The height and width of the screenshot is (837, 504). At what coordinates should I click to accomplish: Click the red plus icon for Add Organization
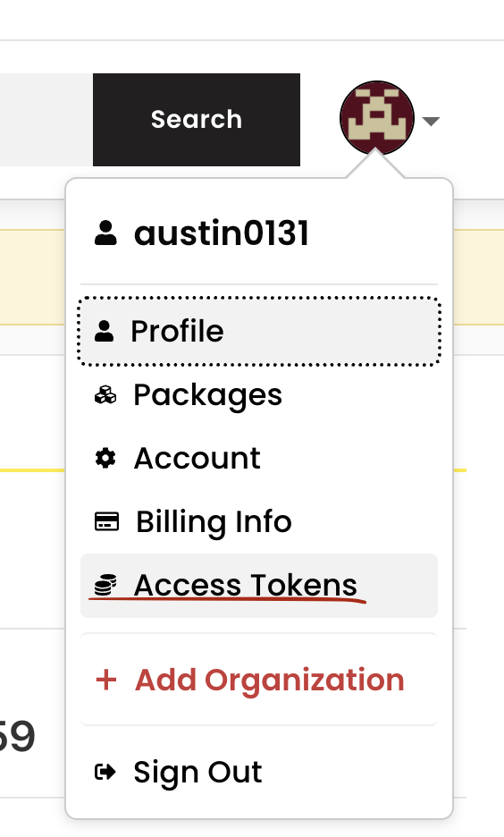point(105,680)
